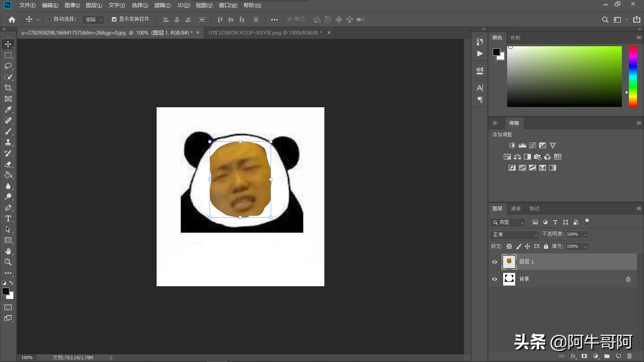Select the Brush tool

coord(8,131)
